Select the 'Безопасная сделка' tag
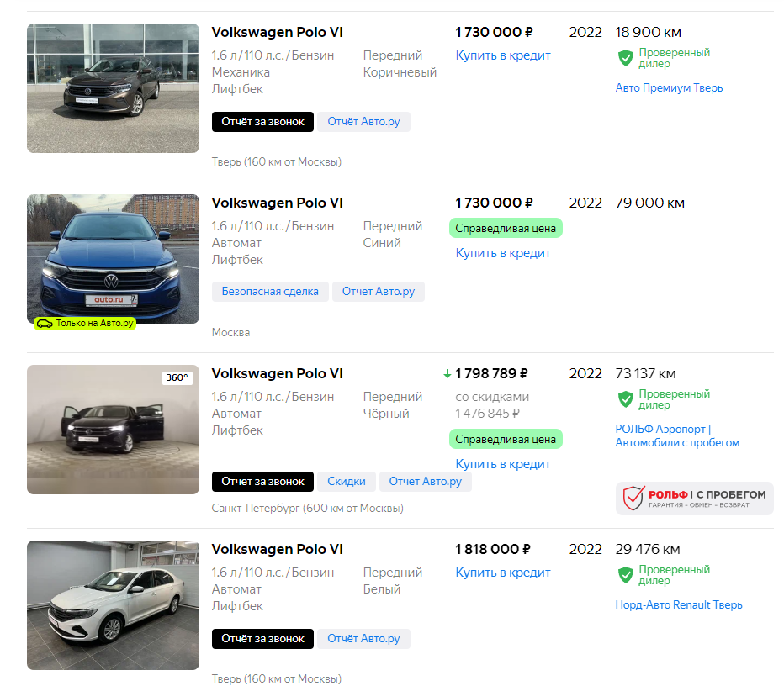The width and height of the screenshot is (784, 686). pos(270,292)
